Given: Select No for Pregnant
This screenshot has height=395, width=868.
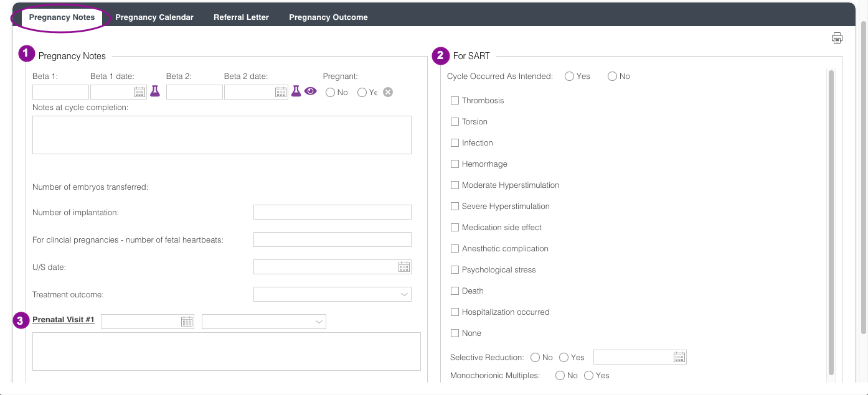Looking at the screenshot, I should [330, 93].
